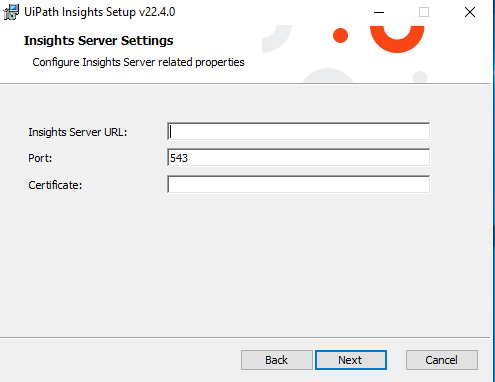The height and width of the screenshot is (382, 495).
Task: Click the 'Port:' label
Action: coord(40,158)
